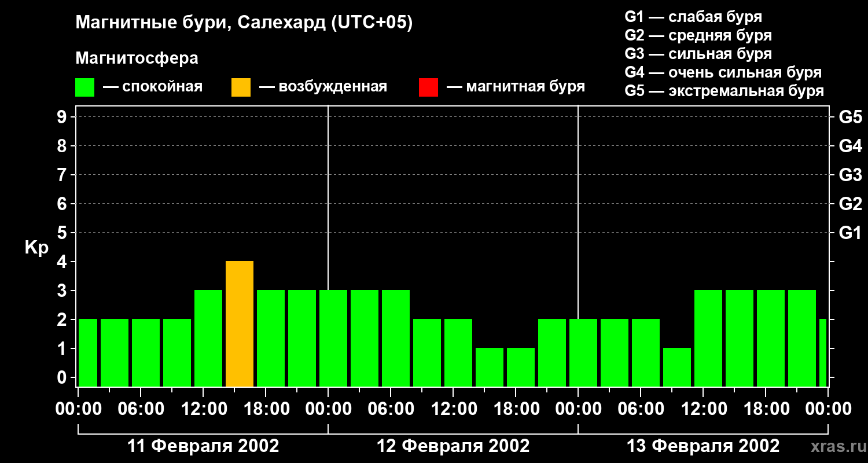Click the orange 'возбужденная' legend swatch
This screenshot has width=868, height=463.
coord(241,87)
